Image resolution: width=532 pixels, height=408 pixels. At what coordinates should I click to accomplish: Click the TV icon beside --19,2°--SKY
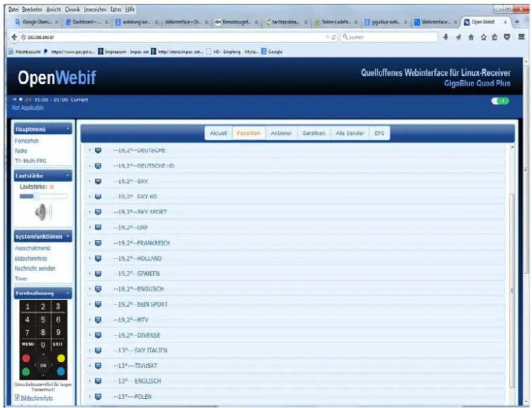click(98, 182)
